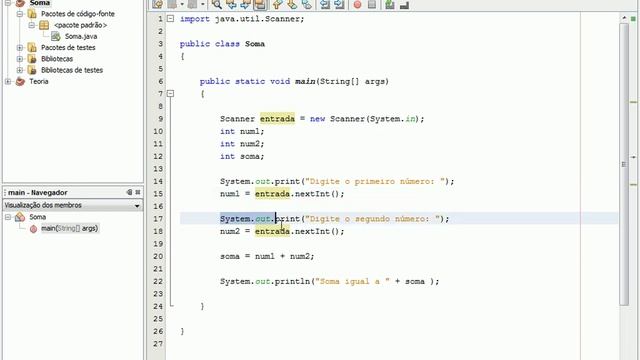Click "int num1;" on line 10

click(242, 131)
